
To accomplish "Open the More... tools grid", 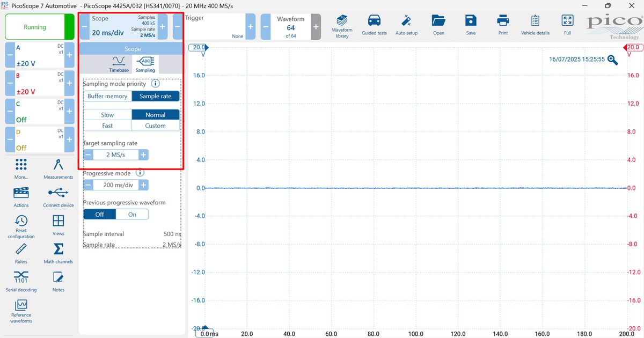I will click(21, 168).
